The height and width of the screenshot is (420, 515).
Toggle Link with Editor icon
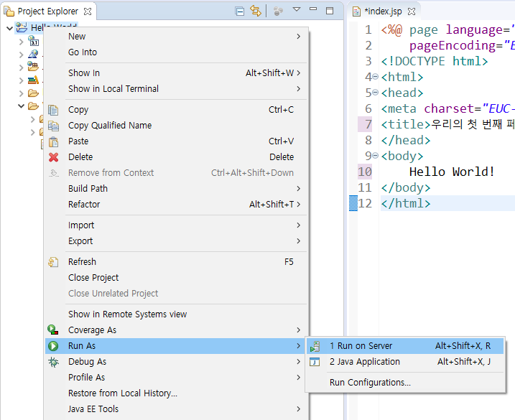coord(256,11)
